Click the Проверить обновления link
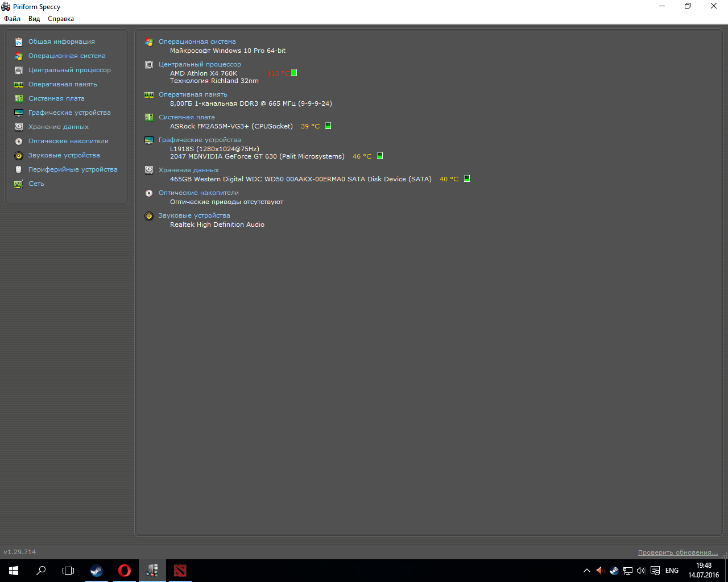This screenshot has width=728, height=582. (x=678, y=552)
